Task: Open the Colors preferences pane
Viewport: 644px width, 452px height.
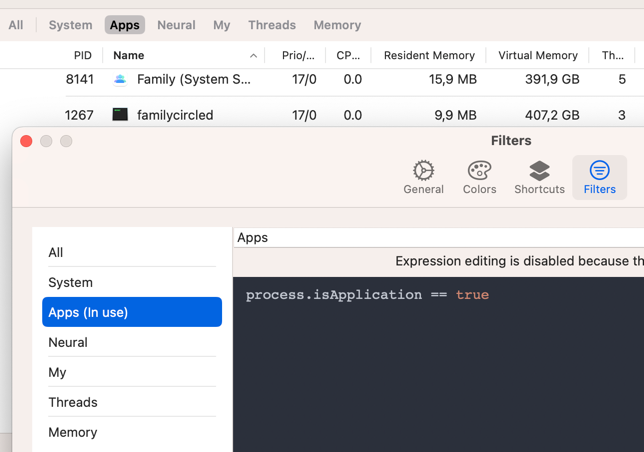Action: point(479,177)
